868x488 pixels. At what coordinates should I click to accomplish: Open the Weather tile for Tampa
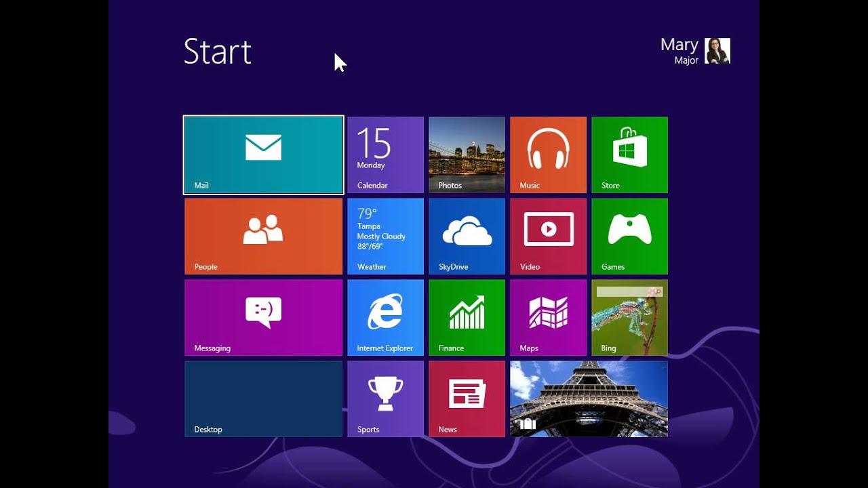point(385,236)
